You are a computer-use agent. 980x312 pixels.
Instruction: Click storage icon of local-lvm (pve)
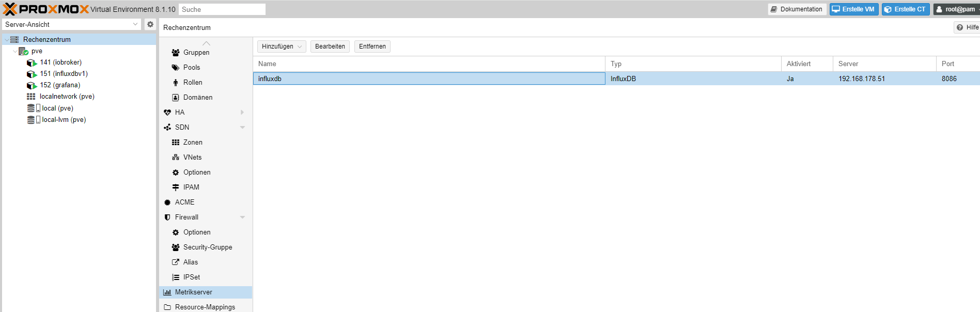point(34,119)
